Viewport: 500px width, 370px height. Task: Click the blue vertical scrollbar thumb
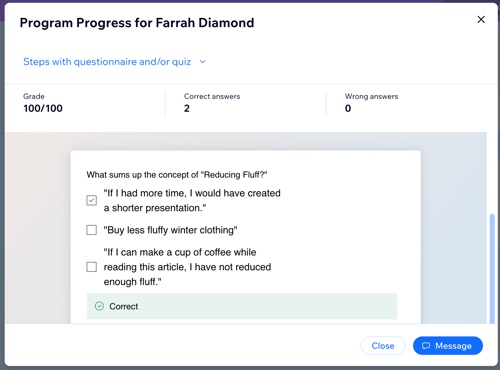[492, 268]
